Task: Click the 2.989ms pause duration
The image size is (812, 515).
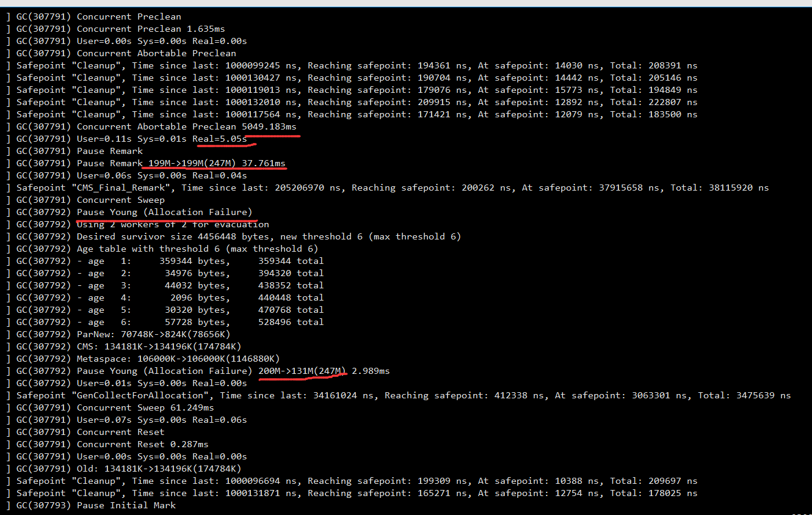Action: (371, 371)
